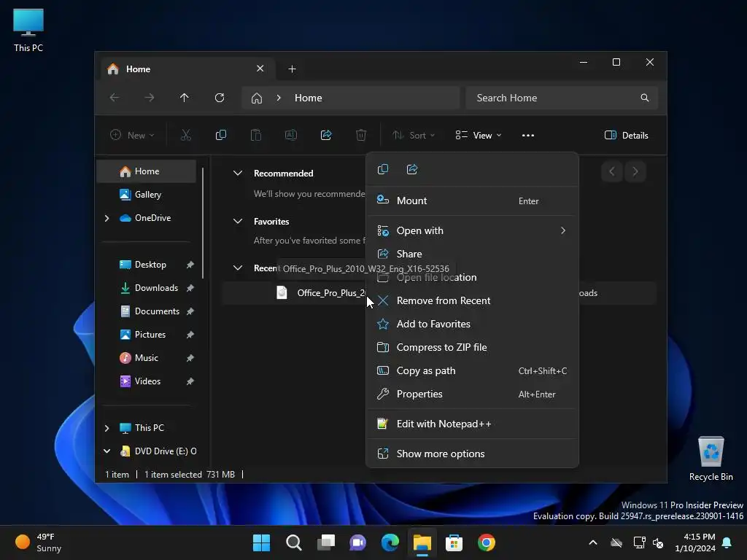Expand This PC in the navigation pane

point(107,428)
